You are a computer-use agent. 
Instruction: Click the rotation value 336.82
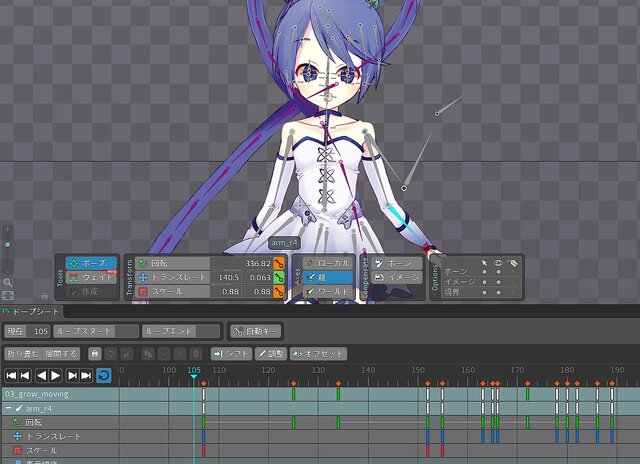[258, 264]
